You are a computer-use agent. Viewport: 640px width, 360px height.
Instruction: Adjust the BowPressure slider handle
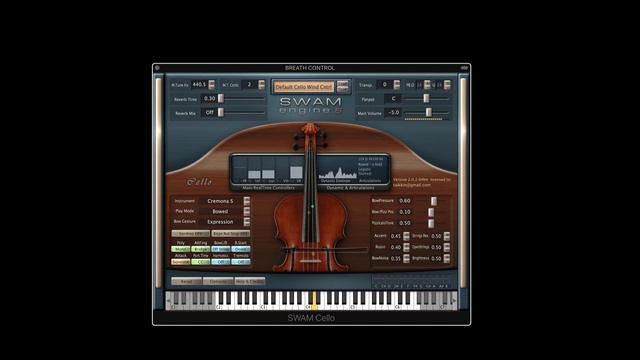(x=434, y=201)
